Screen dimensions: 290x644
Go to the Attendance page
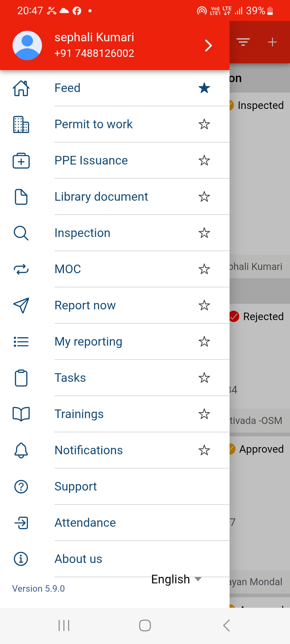[85, 523]
